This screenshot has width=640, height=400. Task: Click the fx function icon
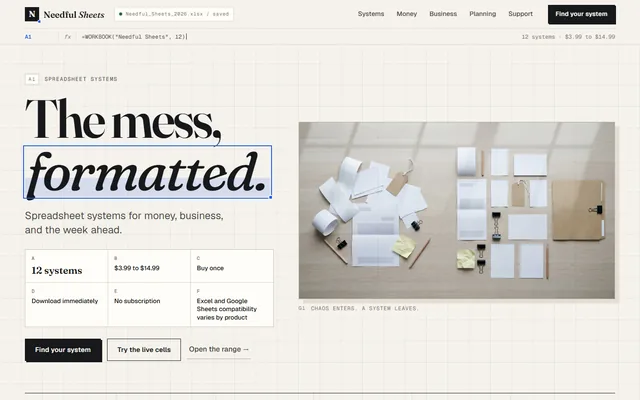point(68,37)
